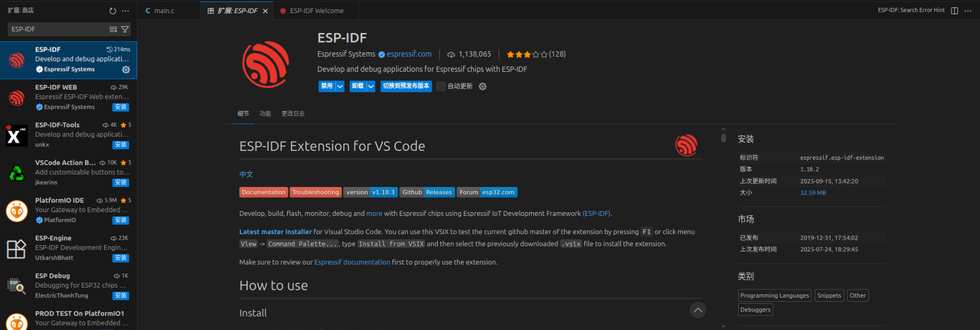
Task: Select the Other category tag
Action: 857,296
